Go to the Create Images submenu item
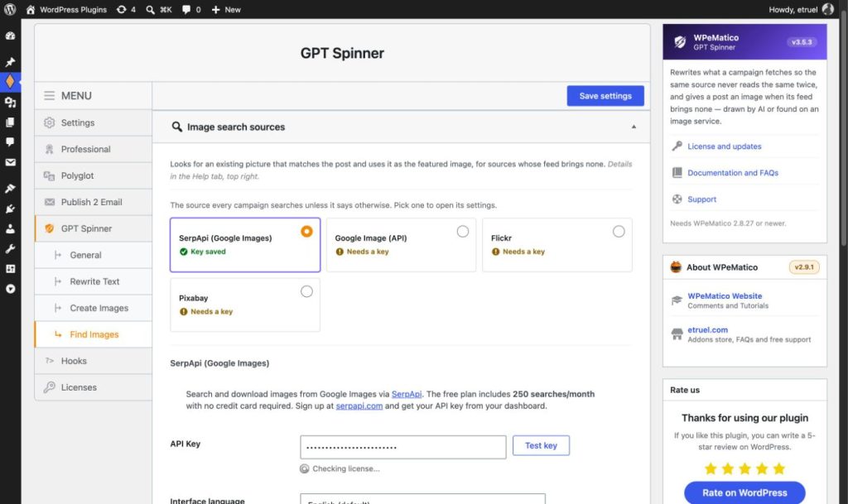848x504 pixels. click(93, 308)
